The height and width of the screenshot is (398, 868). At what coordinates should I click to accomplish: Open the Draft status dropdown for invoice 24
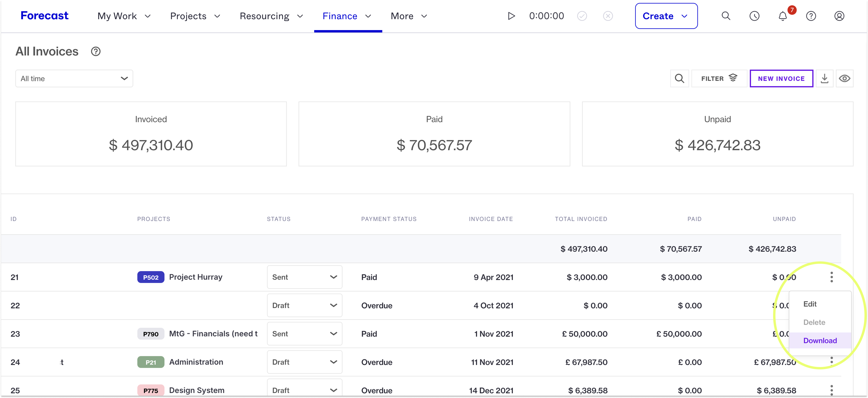click(304, 362)
